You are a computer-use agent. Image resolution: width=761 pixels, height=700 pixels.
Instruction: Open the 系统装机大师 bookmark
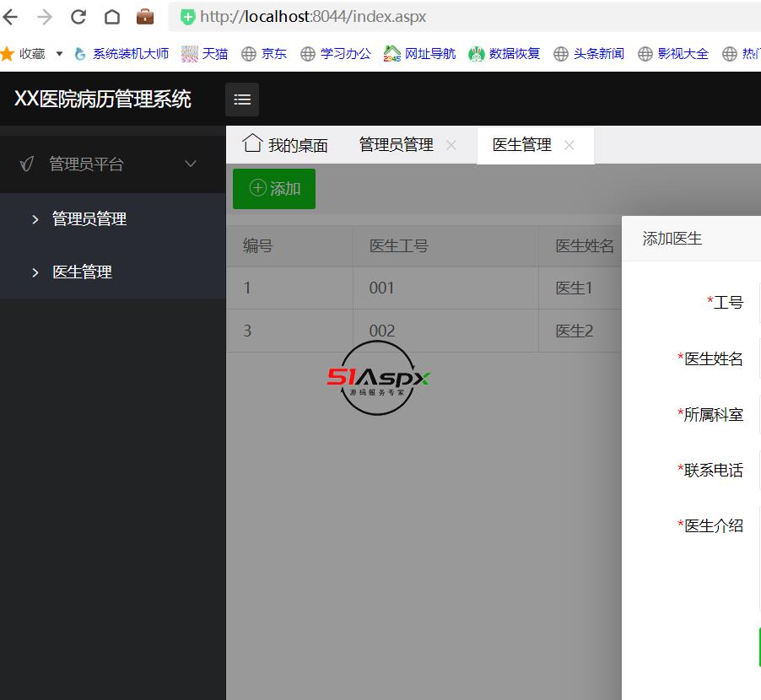point(122,54)
